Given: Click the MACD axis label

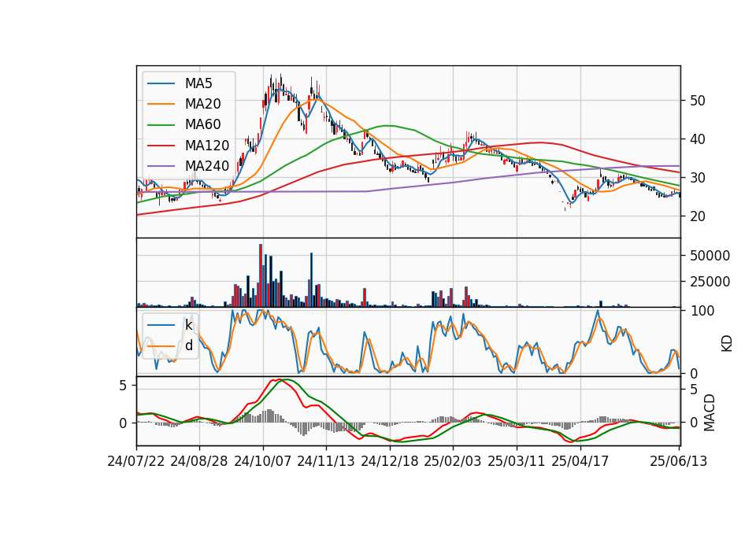Looking at the screenshot, I should tap(710, 412).
